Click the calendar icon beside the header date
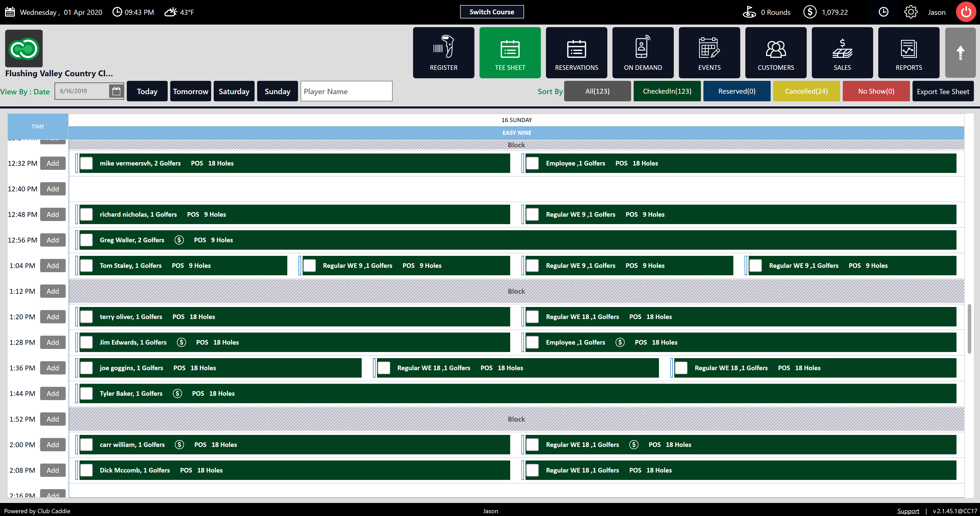The image size is (980, 516). [10, 12]
